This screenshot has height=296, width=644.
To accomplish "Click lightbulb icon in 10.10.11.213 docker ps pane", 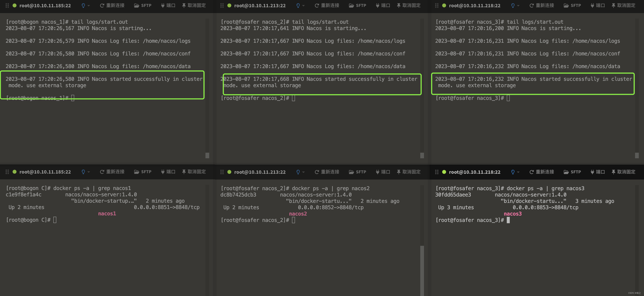I will 298,172.
